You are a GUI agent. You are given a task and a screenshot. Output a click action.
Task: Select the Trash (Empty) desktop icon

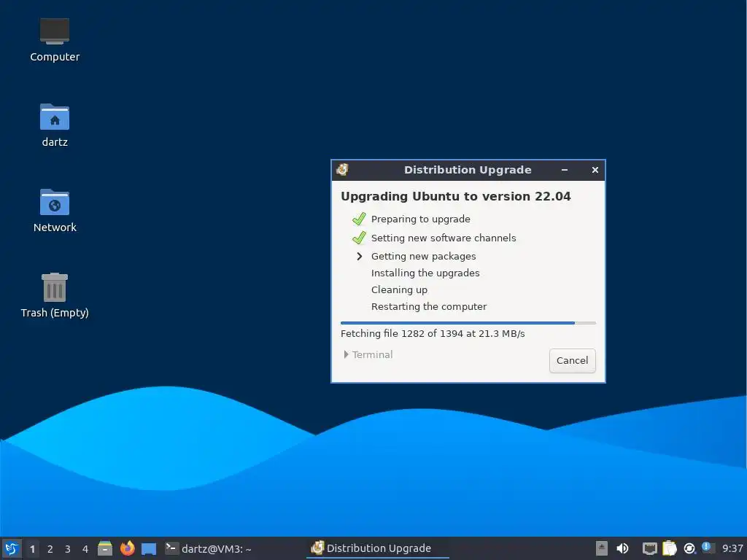coord(54,295)
